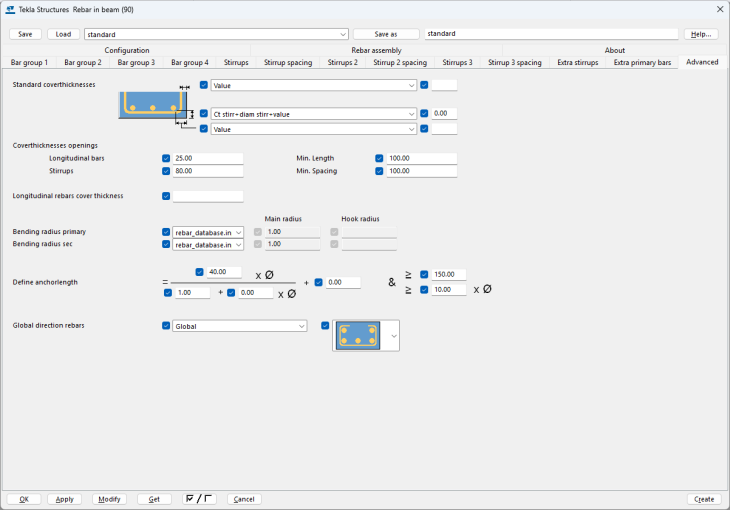Click the Cancel button
Screen dimensions: 730x510
(244, 499)
